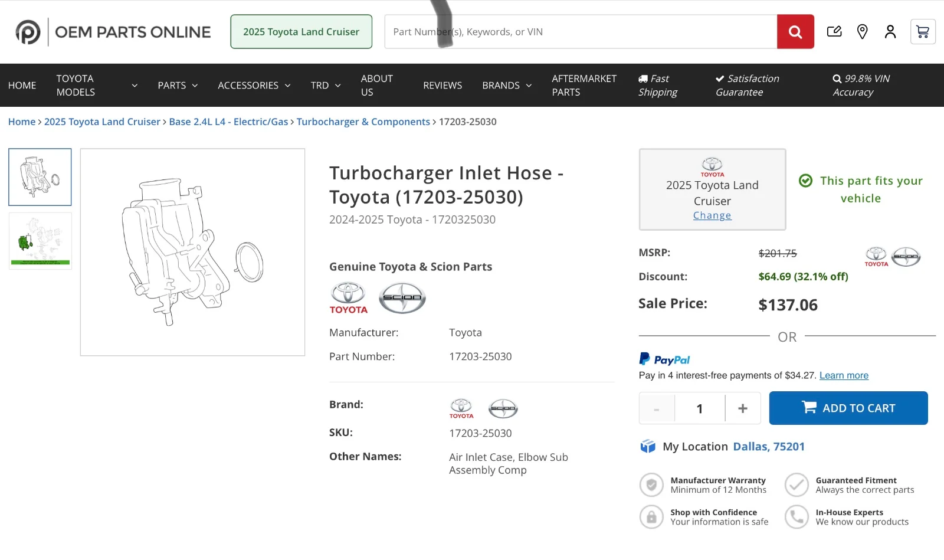Open the Aftermarket Parts nav item
The height and width of the screenshot is (560, 944).
[x=584, y=86]
